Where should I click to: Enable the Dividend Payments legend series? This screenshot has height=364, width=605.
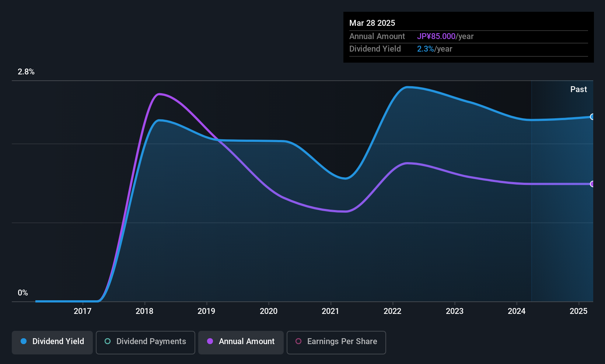[x=145, y=342]
